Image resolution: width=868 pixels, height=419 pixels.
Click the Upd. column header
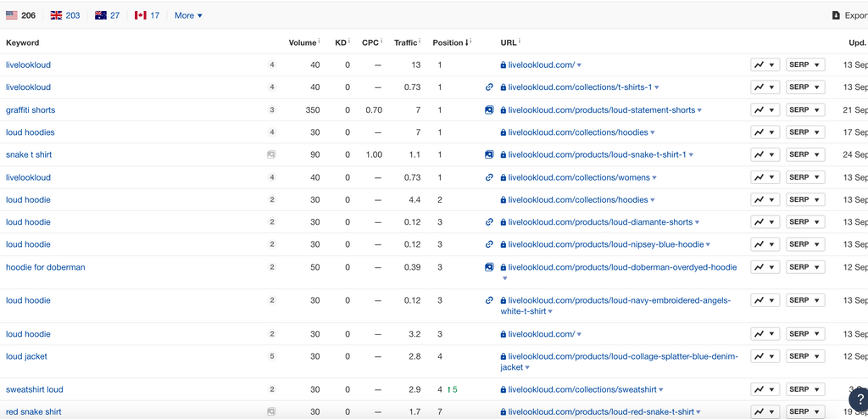click(x=858, y=42)
